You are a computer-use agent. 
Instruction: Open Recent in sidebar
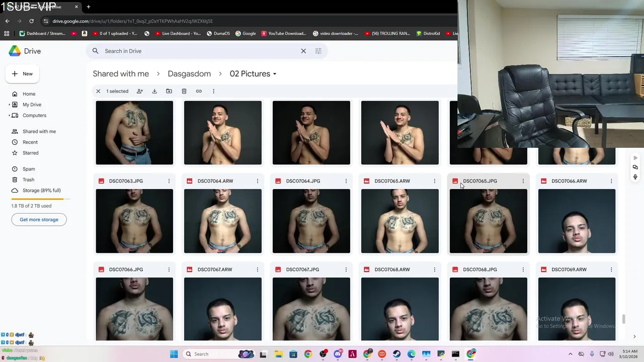tap(30, 142)
